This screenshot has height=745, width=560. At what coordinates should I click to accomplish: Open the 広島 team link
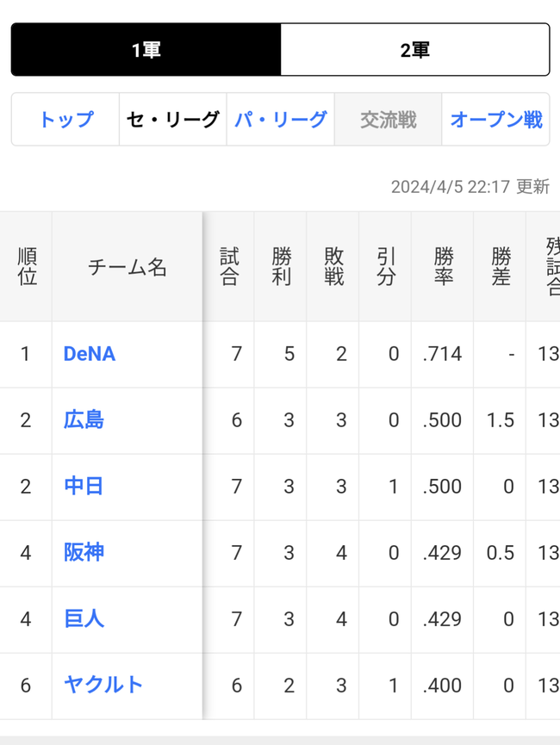(84, 420)
